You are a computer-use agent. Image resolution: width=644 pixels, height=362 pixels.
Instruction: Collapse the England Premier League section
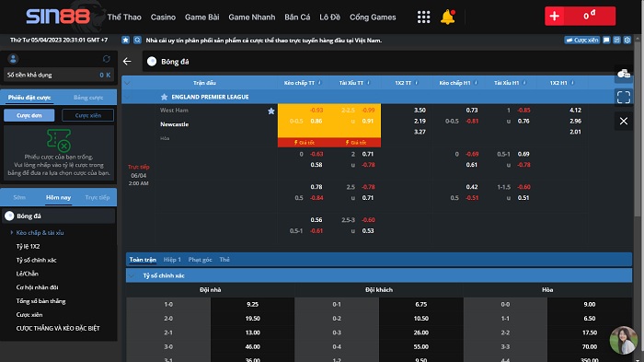[127, 97]
